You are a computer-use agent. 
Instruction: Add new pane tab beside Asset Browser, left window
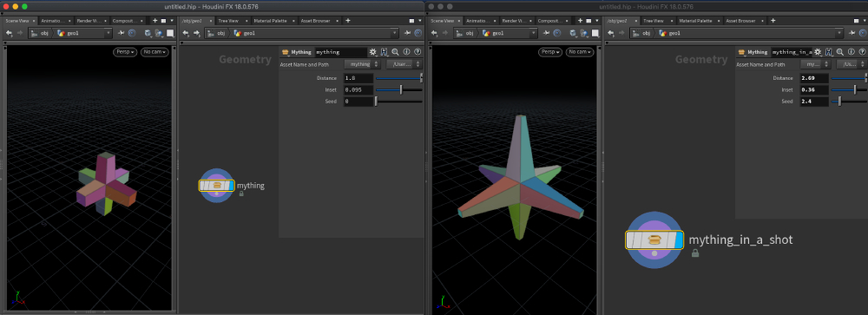348,21
